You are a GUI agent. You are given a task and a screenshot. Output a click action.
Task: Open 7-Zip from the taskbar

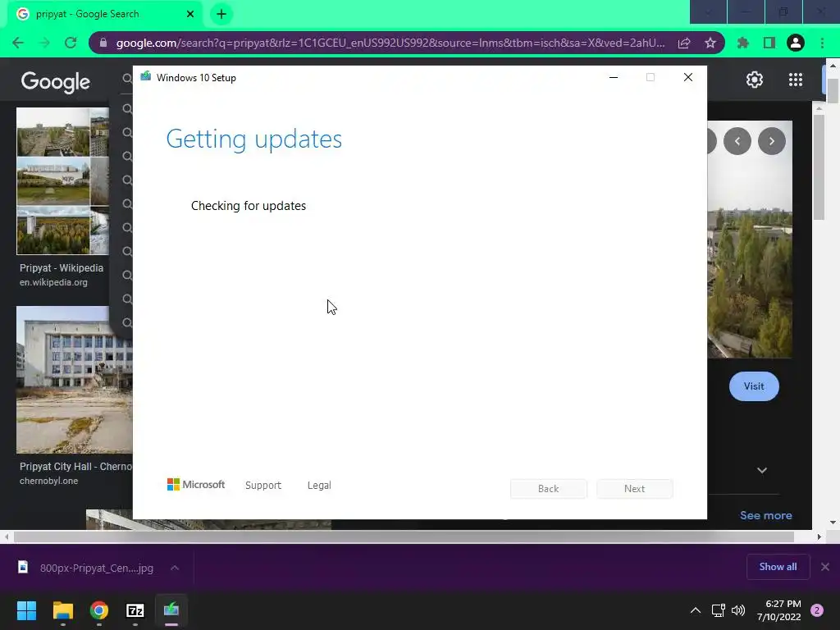point(135,610)
